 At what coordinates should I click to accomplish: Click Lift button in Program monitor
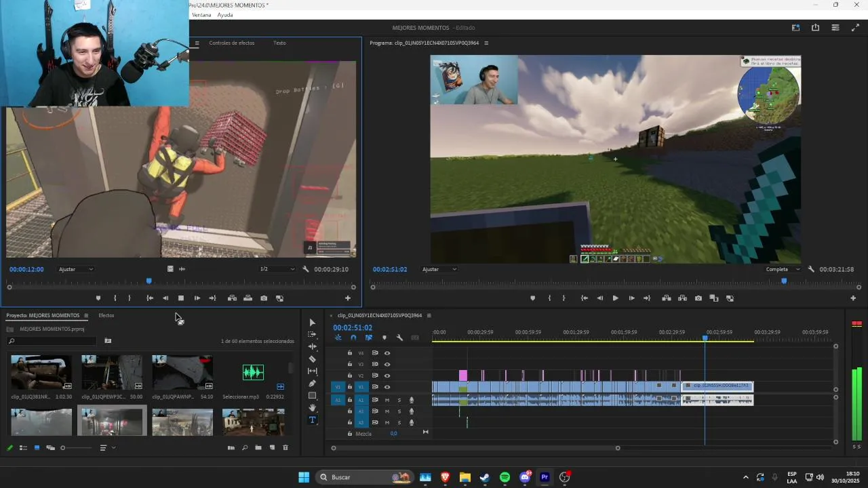pyautogui.click(x=667, y=298)
